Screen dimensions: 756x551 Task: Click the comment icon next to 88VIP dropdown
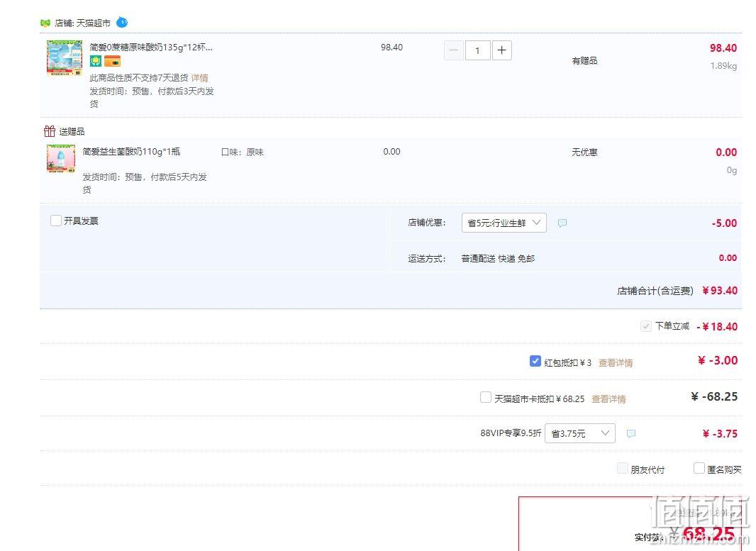(x=630, y=433)
